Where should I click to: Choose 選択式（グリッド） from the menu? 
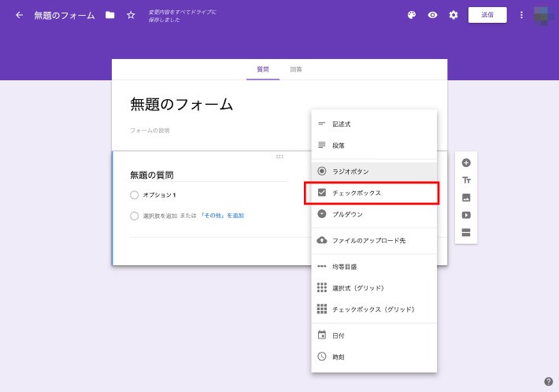click(374, 288)
